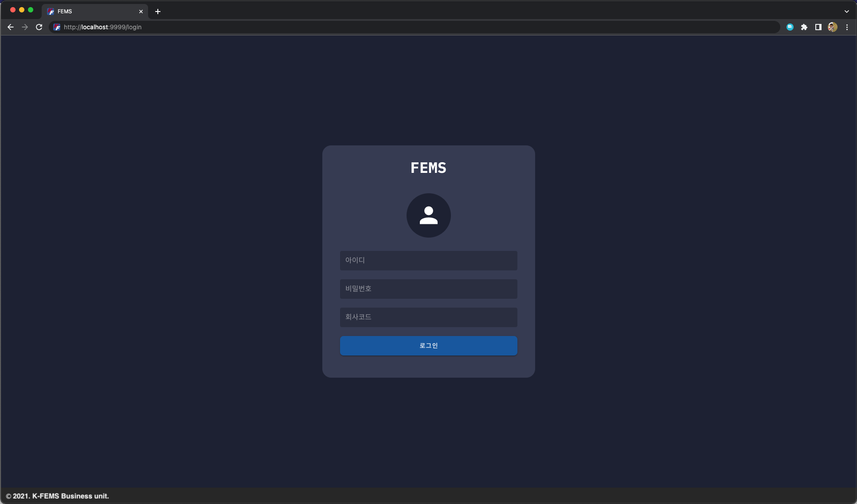Expand the tab search chevron

pos(846,12)
